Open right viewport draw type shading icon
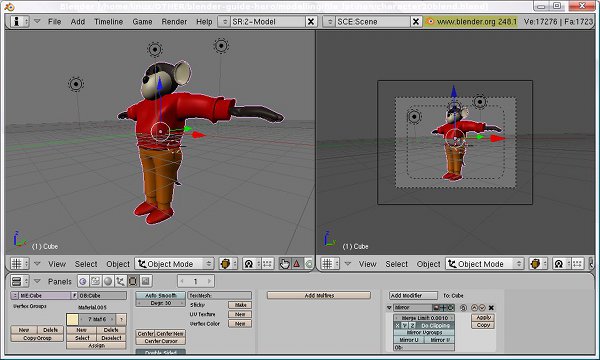600x360 pixels. click(538, 264)
